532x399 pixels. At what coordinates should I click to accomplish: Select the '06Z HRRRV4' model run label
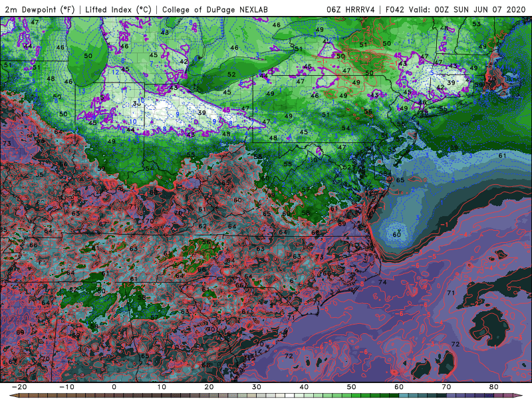350,9
